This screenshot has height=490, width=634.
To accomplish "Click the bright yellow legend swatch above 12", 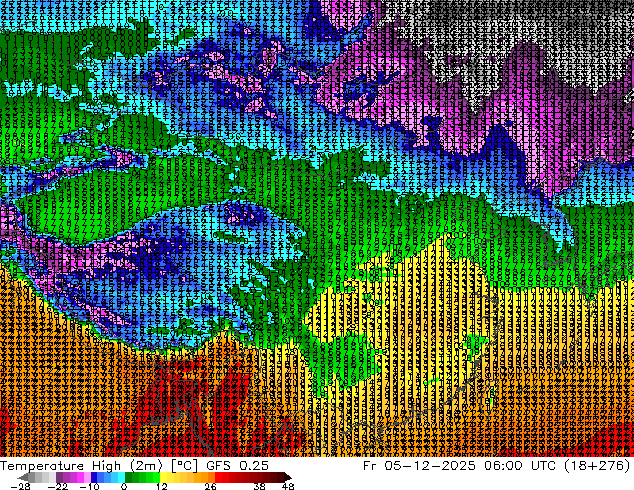I will (163, 477).
